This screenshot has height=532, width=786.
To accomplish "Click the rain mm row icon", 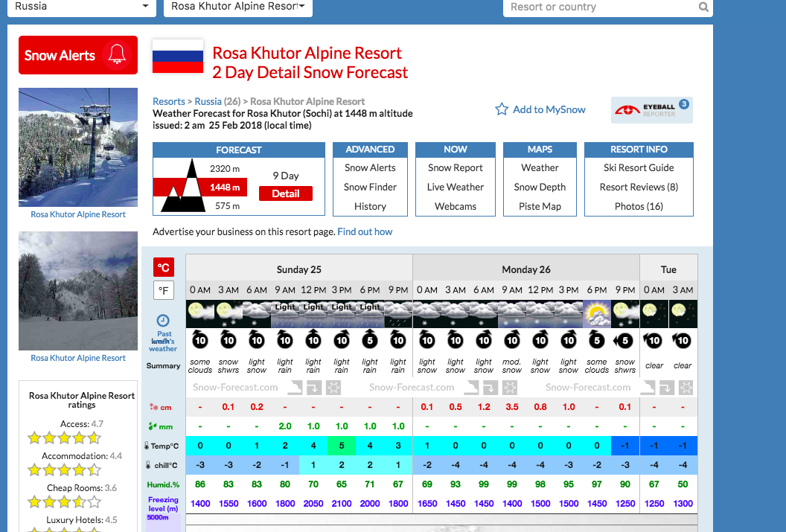I will click(x=153, y=426).
